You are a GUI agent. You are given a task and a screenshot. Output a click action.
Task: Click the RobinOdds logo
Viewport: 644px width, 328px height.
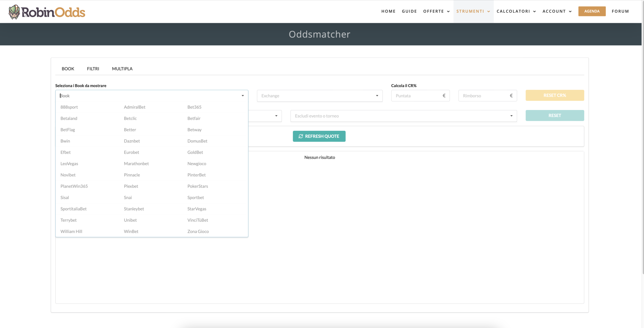[x=47, y=12]
